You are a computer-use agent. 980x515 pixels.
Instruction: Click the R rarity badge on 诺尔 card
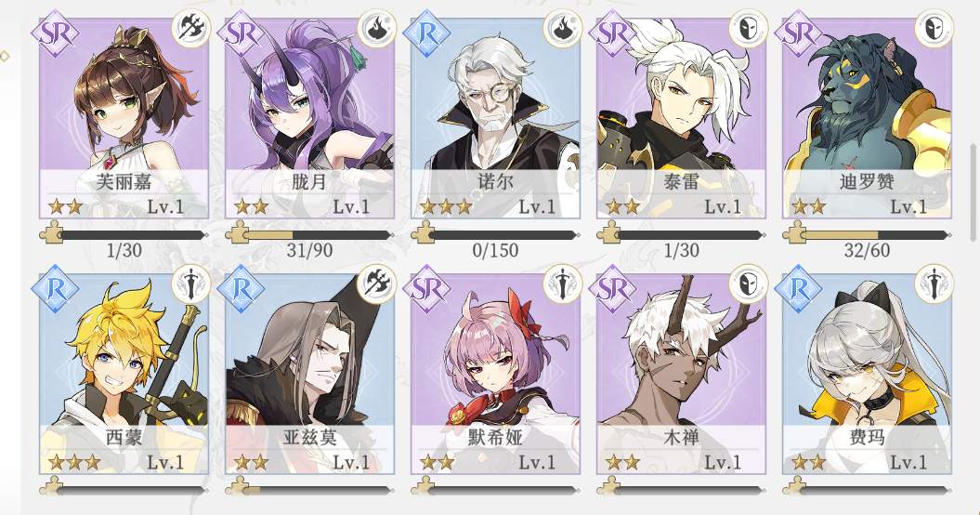427,33
